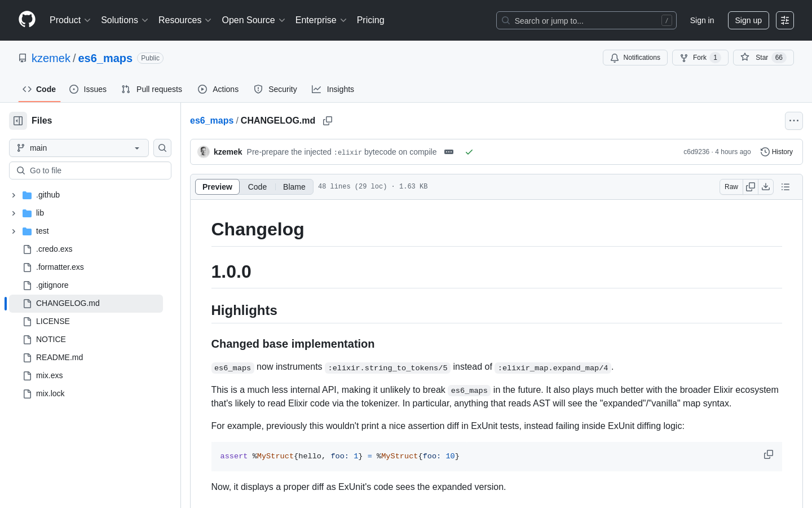The image size is (812, 508).
Task: Fork the es6_maps repository
Action: (700, 58)
